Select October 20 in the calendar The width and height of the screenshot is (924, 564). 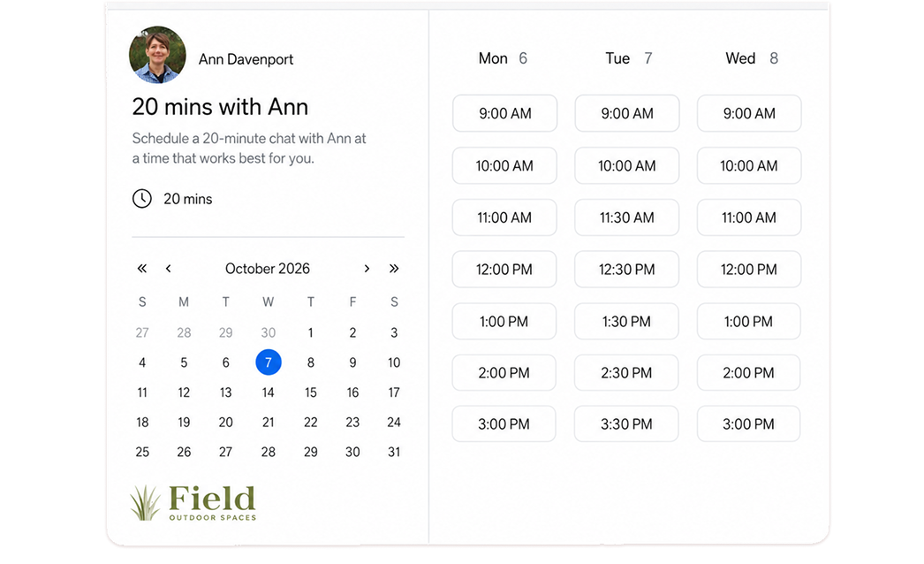pyautogui.click(x=225, y=423)
